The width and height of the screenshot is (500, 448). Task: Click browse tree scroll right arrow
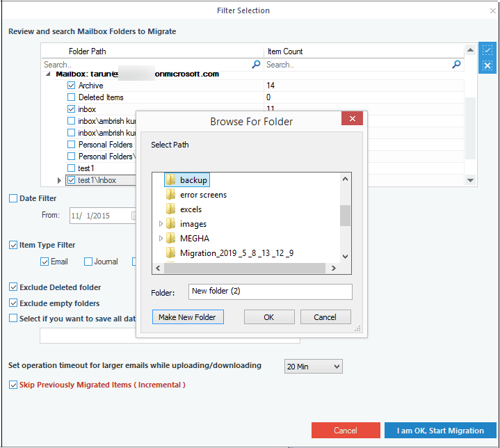(334, 268)
